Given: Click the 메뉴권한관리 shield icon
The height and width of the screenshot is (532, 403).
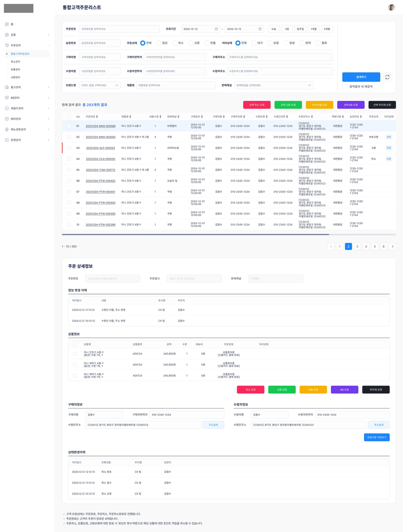Looking at the screenshot, I should 7,129.
